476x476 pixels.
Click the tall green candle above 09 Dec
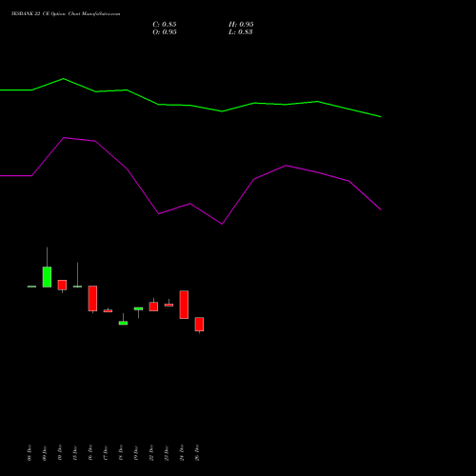pyautogui.click(x=47, y=277)
